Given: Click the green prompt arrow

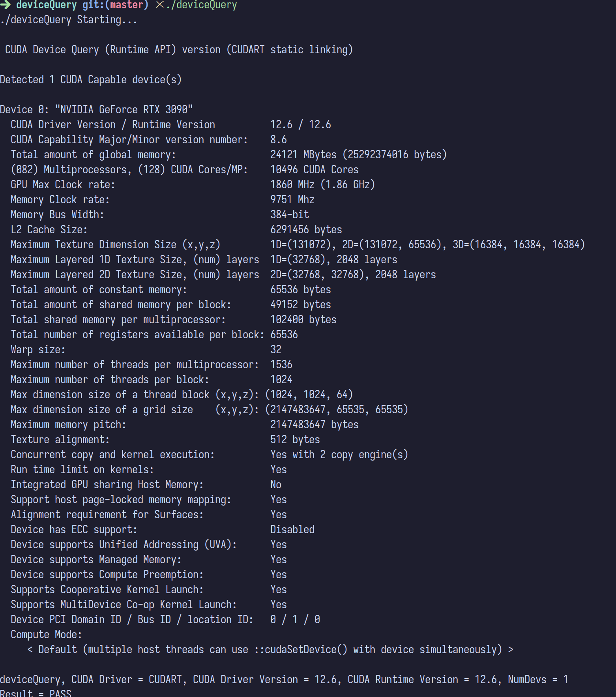Looking at the screenshot, I should [x=6, y=5].
